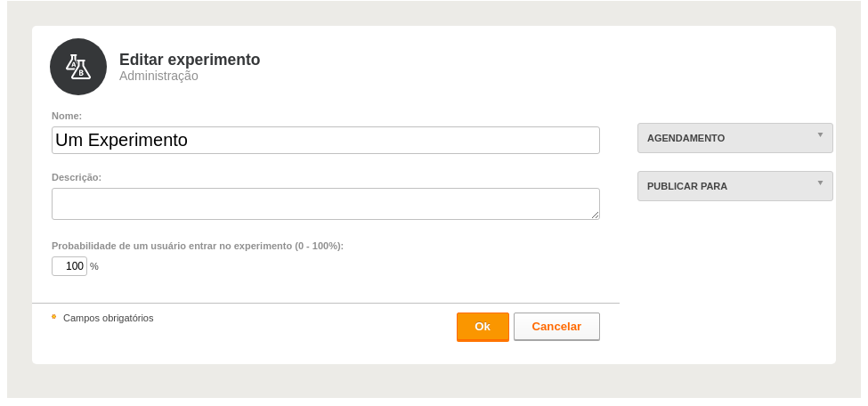Click the horizontal divider above the Ok button
868x406 pixels.
326,303
